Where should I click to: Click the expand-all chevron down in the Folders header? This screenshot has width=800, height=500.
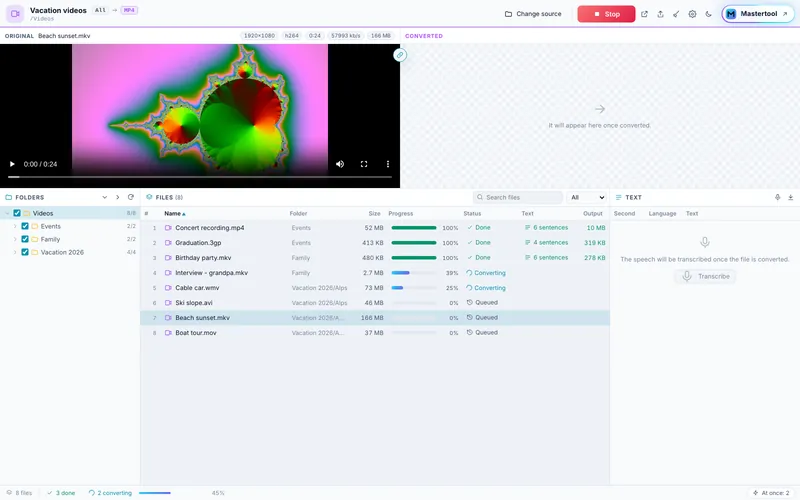click(105, 197)
